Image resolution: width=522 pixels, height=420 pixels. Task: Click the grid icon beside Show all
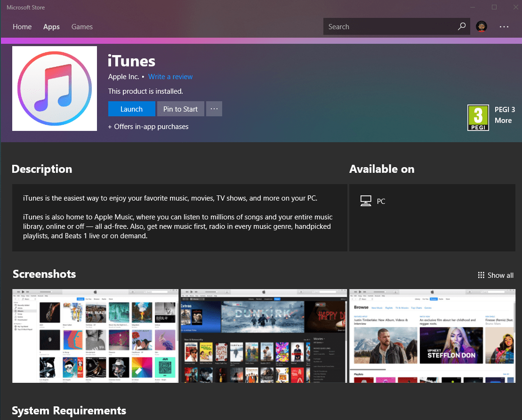coord(481,275)
